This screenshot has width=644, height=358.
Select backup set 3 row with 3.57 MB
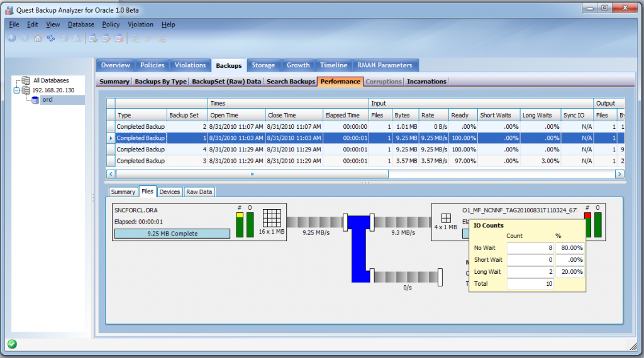click(x=365, y=161)
